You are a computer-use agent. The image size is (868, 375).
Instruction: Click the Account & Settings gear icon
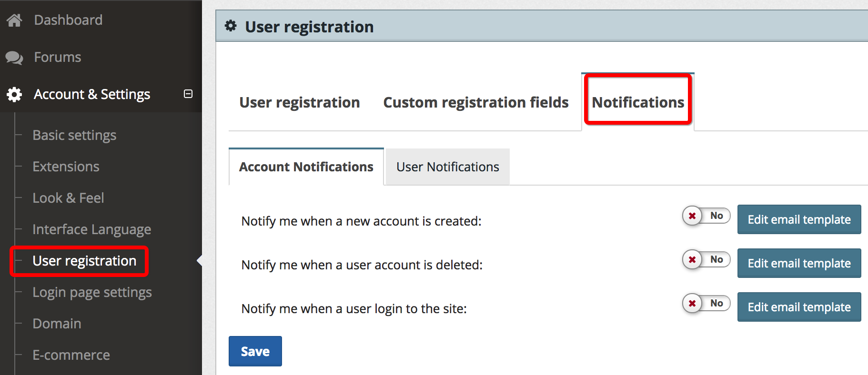(14, 94)
